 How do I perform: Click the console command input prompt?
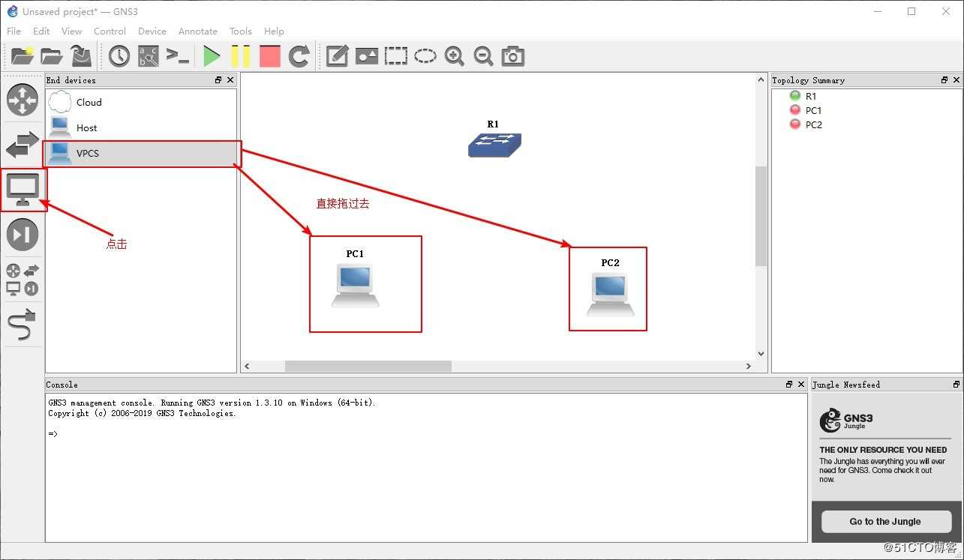click(x=53, y=434)
